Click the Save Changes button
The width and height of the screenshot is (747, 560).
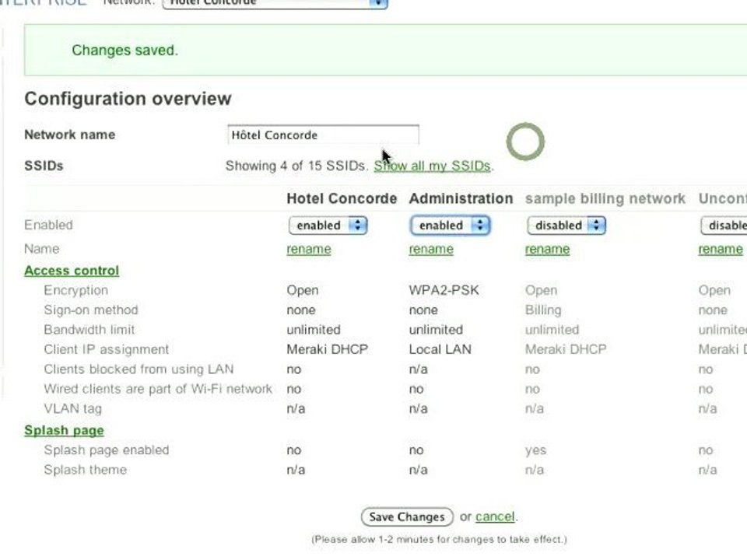407,516
